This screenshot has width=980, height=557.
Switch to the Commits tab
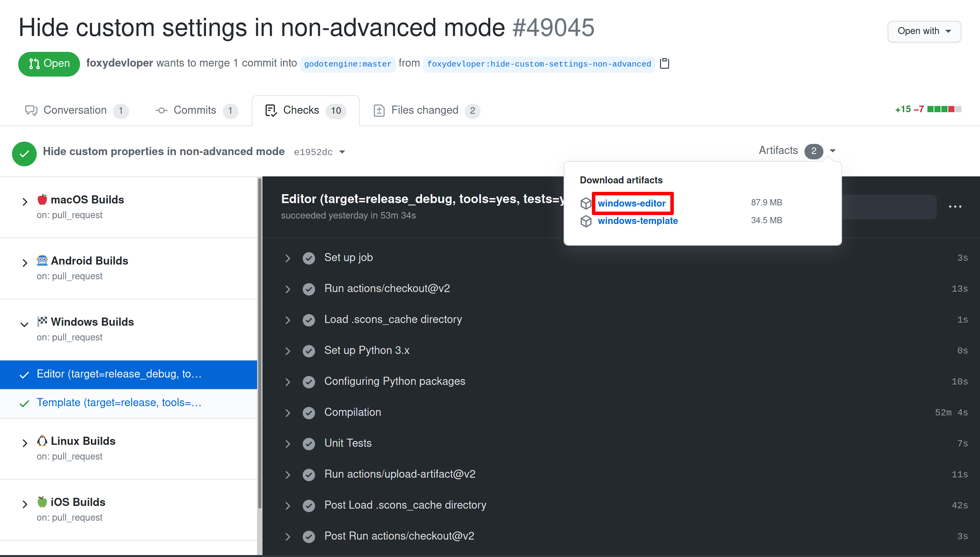[x=194, y=110]
